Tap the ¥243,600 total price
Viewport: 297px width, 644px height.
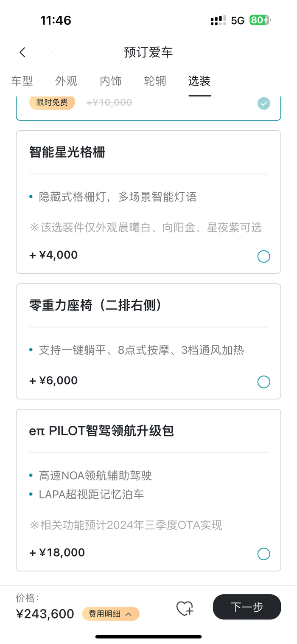click(x=45, y=614)
